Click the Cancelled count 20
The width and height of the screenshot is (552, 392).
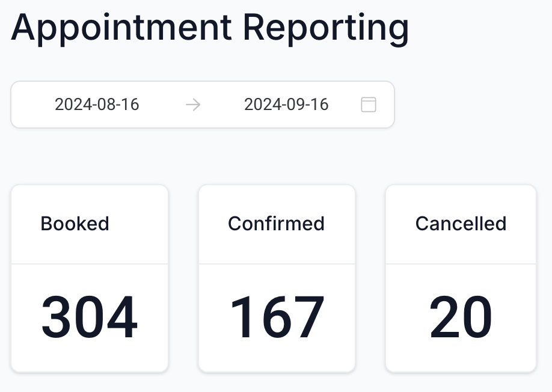[461, 317]
